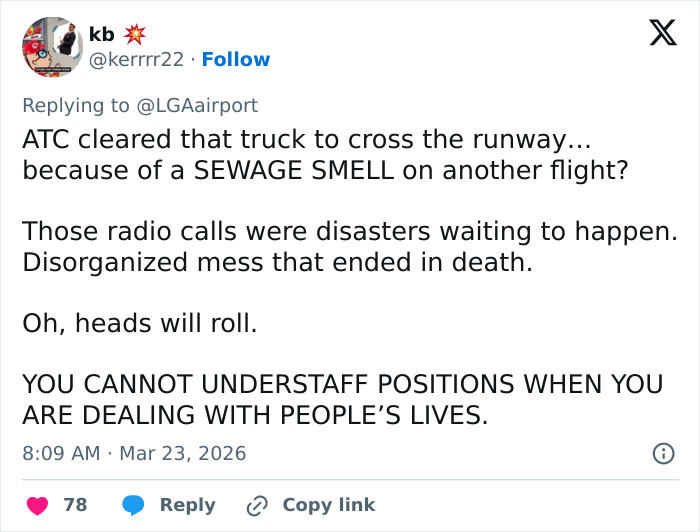Click the tweet timestamp 8:09 AM Mar 23, 2026
The width and height of the screenshot is (700, 532).
134,453
